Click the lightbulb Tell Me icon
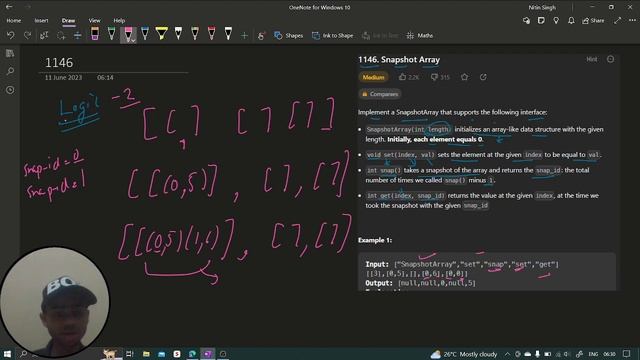This screenshot has width=640, height=360. [556, 20]
